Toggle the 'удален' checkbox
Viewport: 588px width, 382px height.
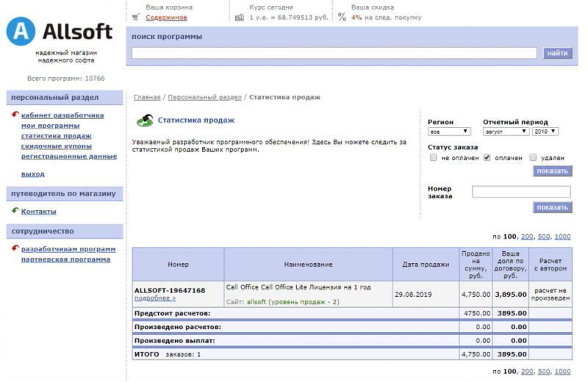pos(533,157)
